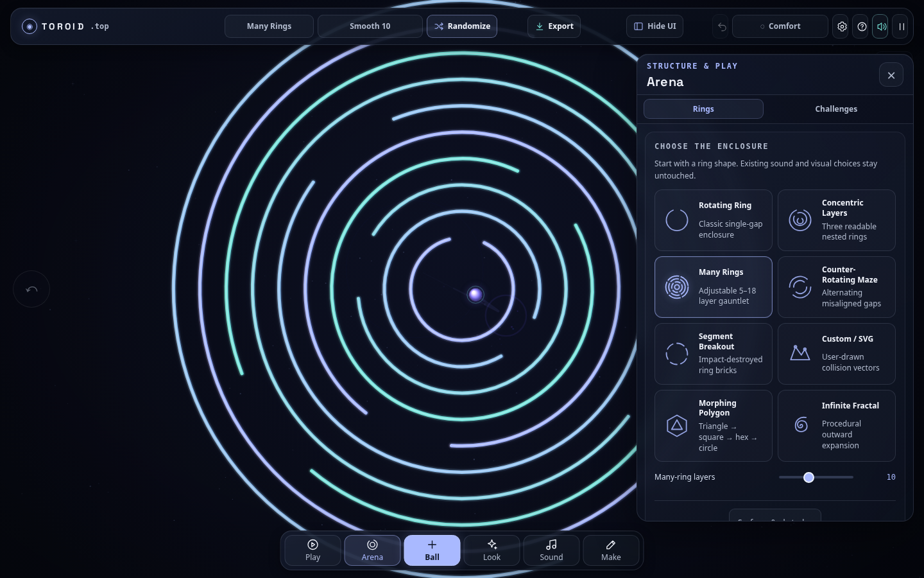Close the Arena panel
The height and width of the screenshot is (578, 924).
(891, 75)
